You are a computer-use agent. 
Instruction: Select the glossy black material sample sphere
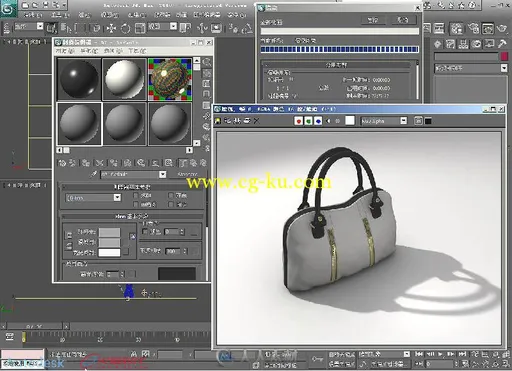(79, 79)
